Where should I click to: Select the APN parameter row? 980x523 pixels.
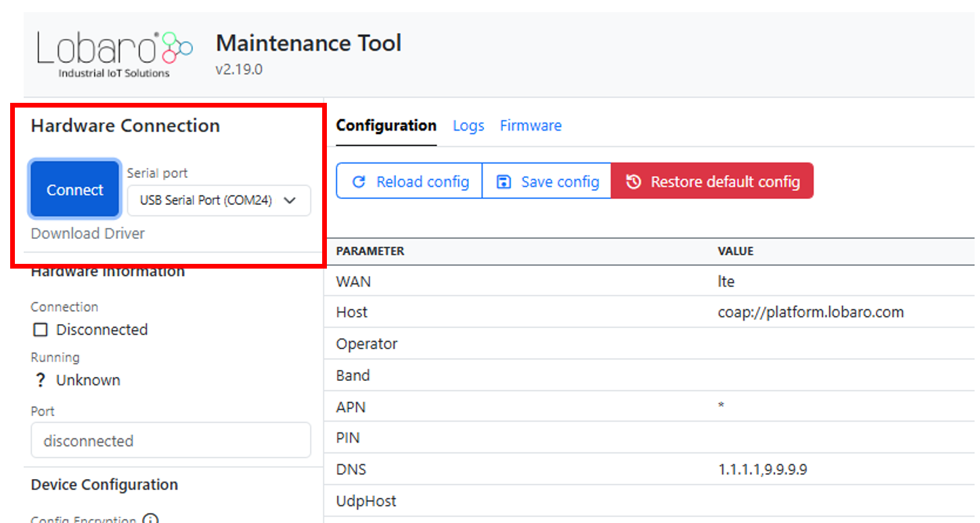pyautogui.click(x=652, y=407)
